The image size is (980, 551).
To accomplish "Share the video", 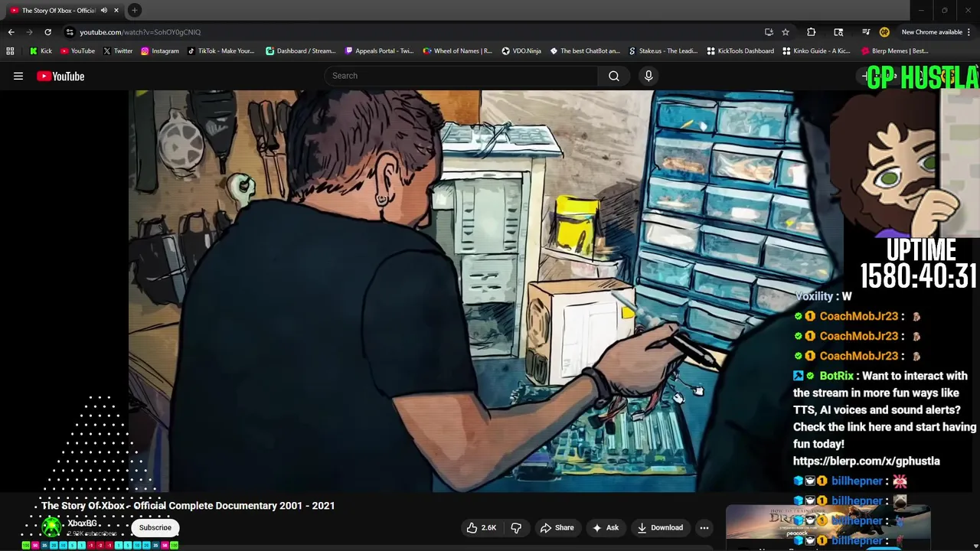I will point(557,527).
